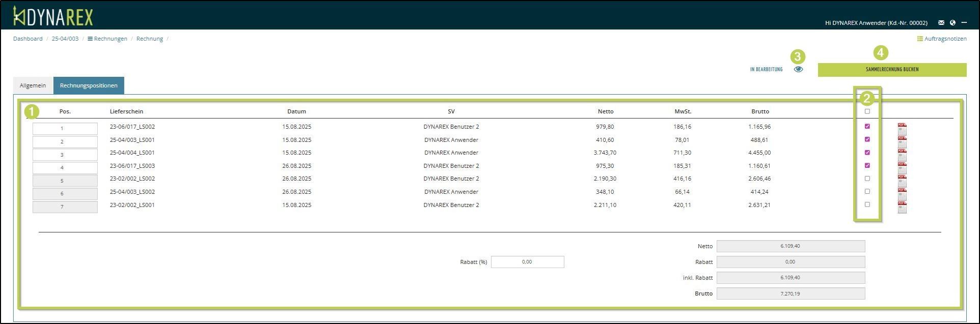The height and width of the screenshot is (324, 980).
Task: Click into the Rabatt (%) input field
Action: click(x=527, y=262)
